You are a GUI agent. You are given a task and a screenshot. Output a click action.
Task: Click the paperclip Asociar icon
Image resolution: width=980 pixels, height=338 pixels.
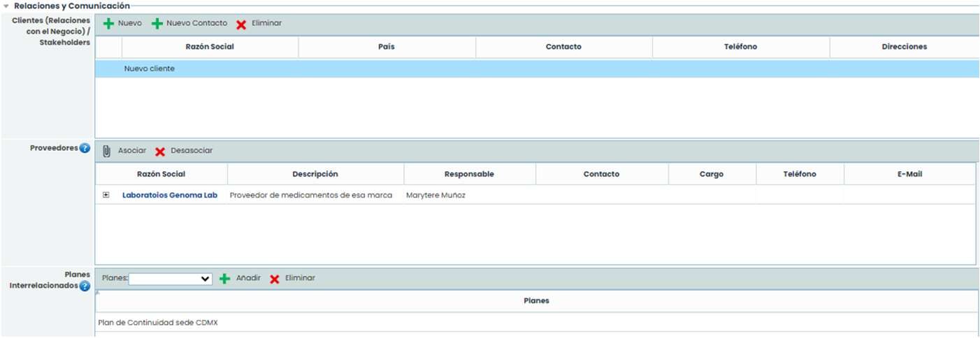[x=107, y=151]
